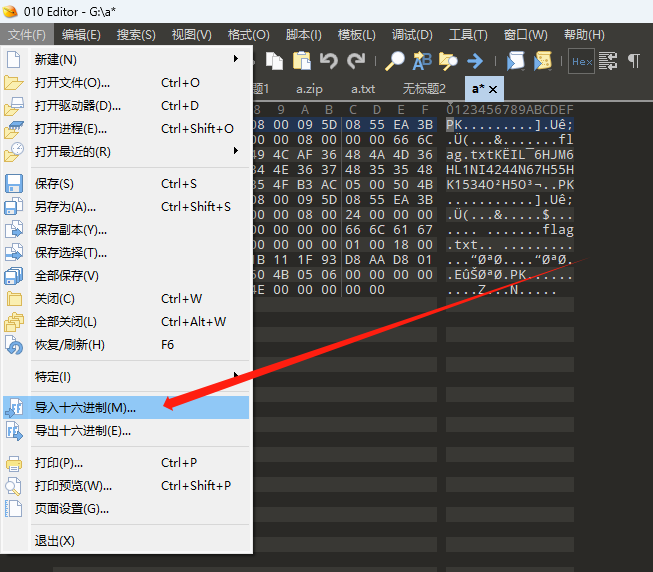
Task: Click the Export Hex icon in menu
Action: click(x=14, y=431)
